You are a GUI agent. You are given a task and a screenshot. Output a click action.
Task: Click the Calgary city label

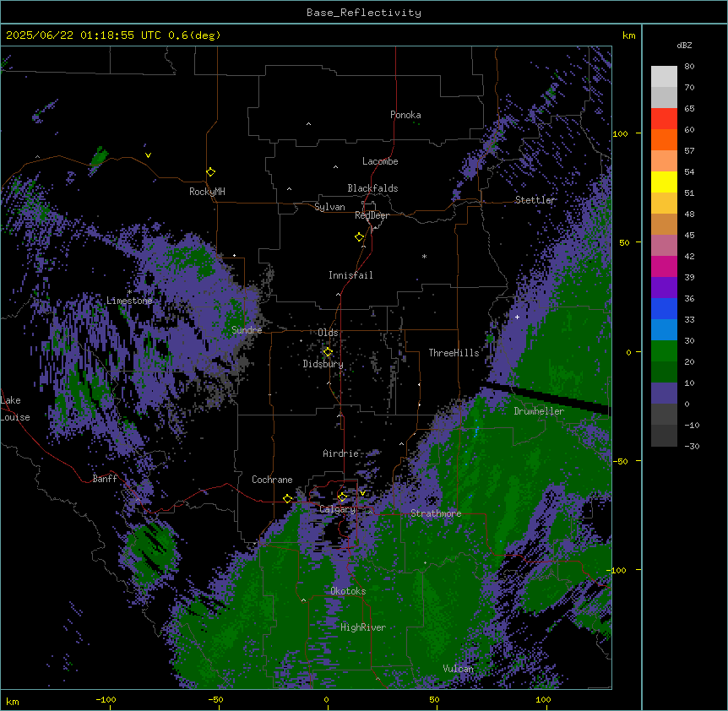pos(338,509)
